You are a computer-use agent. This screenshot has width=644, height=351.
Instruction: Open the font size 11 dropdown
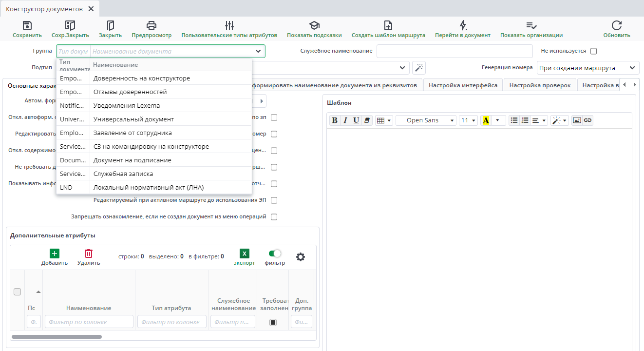tap(468, 120)
